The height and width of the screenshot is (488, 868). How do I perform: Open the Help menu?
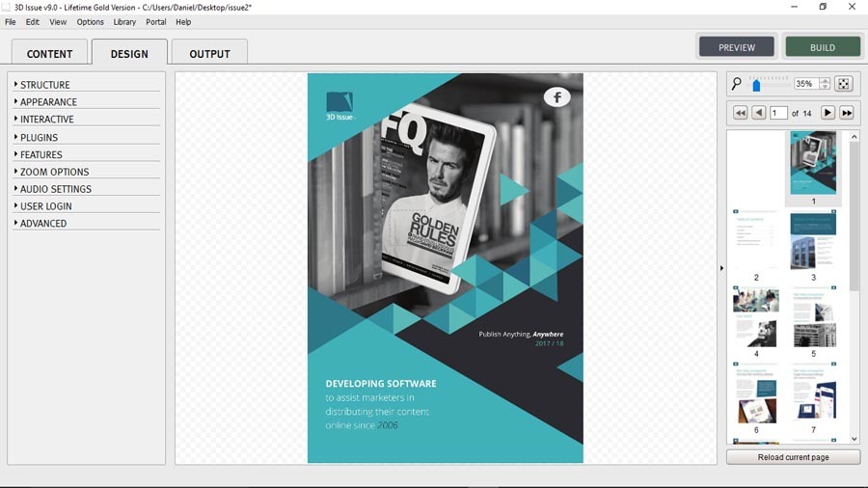click(x=183, y=22)
